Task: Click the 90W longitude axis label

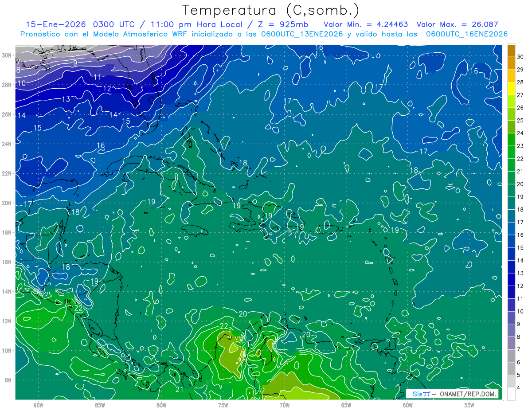Action: (38, 405)
